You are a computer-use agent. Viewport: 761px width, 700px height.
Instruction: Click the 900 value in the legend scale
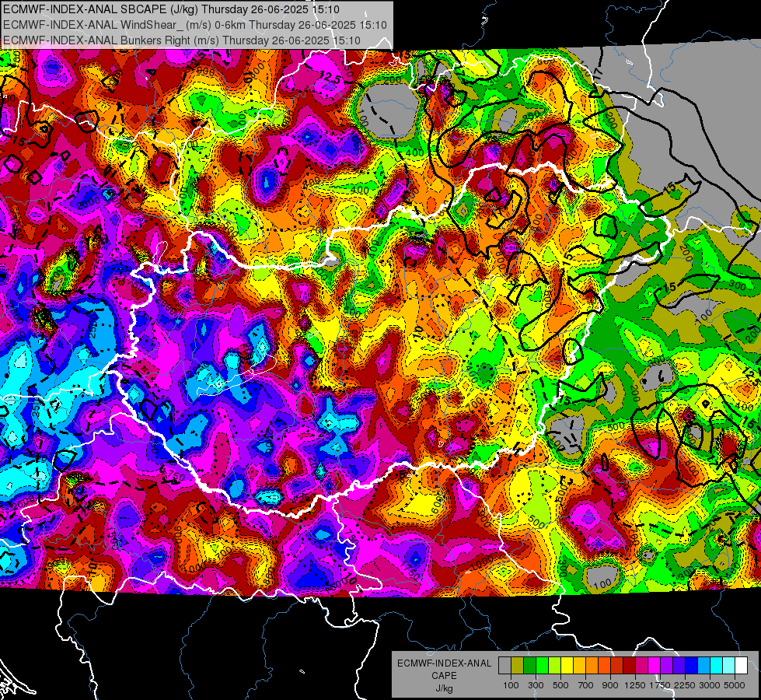pos(610,685)
